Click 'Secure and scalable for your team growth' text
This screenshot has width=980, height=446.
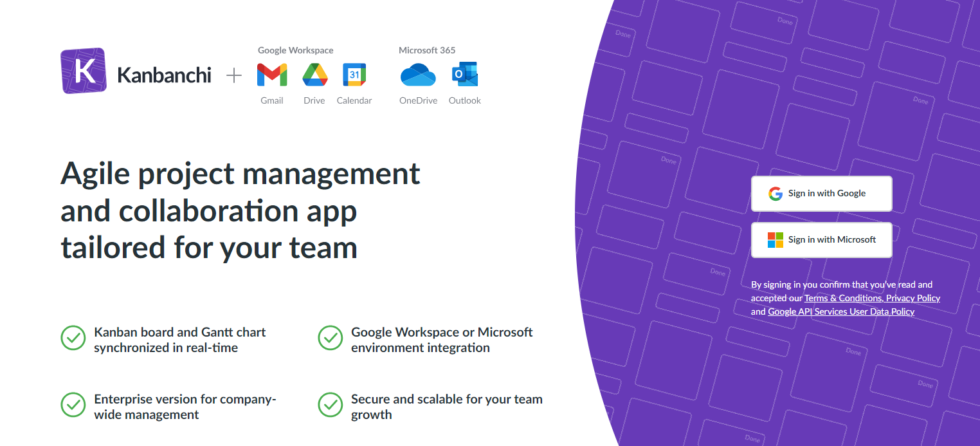click(447, 407)
